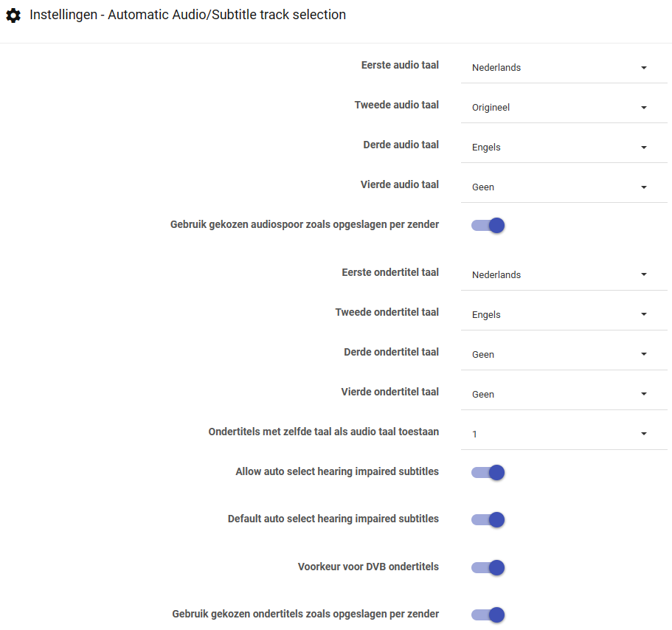Expand the Tweede ondertitel taal dropdown arrow
Image resolution: width=672 pixels, height=630 pixels.
point(643,315)
